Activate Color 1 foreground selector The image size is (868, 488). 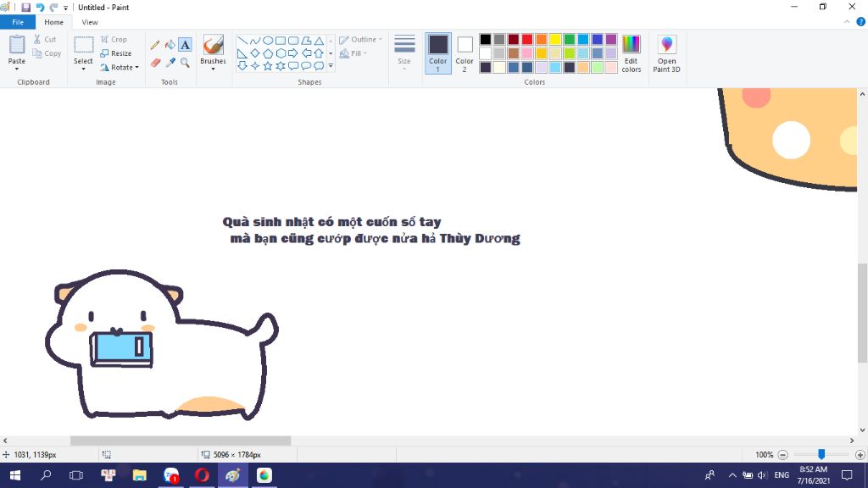(438, 53)
